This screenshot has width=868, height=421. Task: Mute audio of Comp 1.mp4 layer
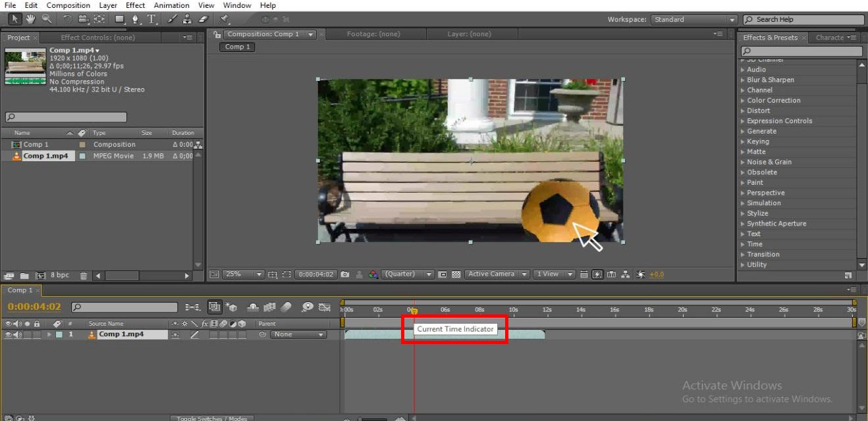coord(17,335)
